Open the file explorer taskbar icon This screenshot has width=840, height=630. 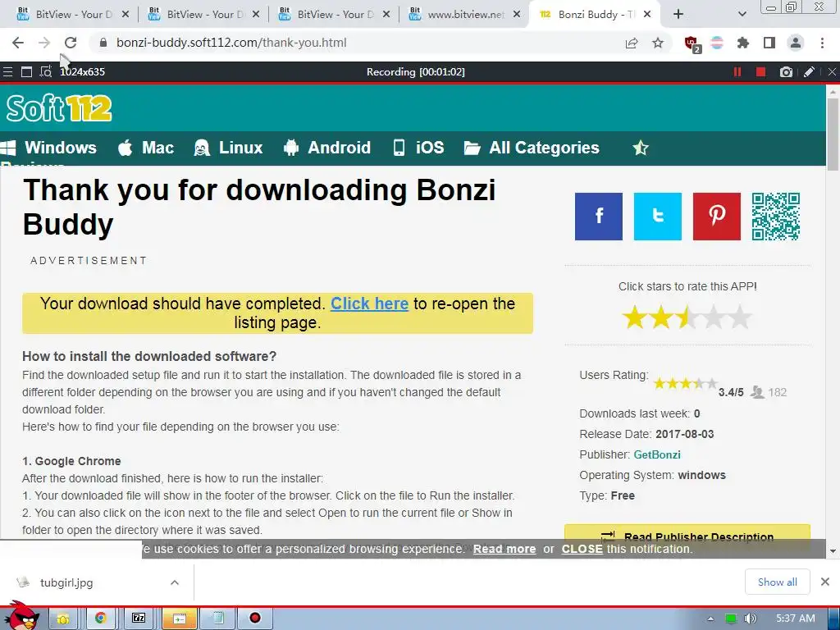point(62,619)
